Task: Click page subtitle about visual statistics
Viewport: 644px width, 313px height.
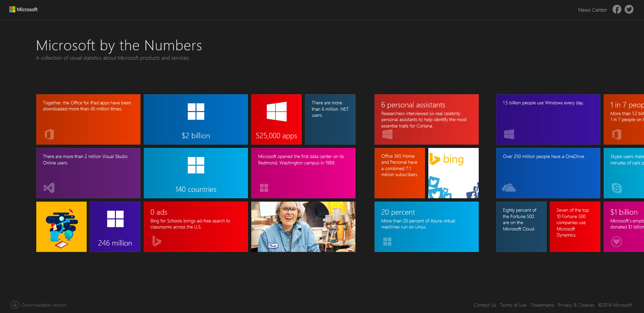Action: (113, 58)
